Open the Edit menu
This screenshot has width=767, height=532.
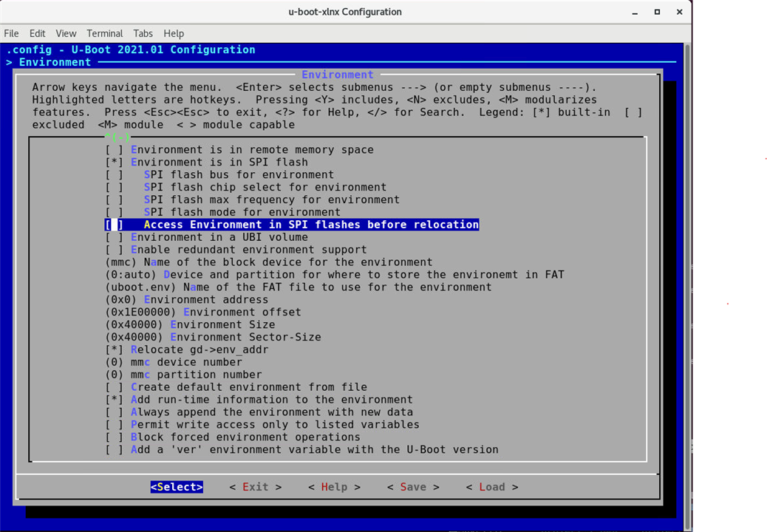tap(37, 33)
